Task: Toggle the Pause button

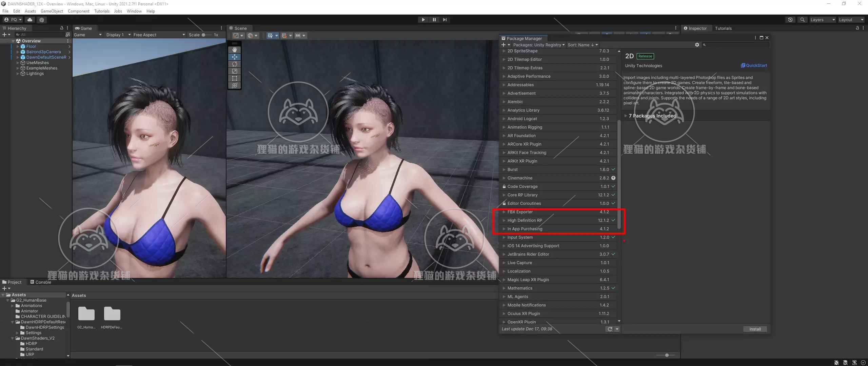Action: click(434, 20)
